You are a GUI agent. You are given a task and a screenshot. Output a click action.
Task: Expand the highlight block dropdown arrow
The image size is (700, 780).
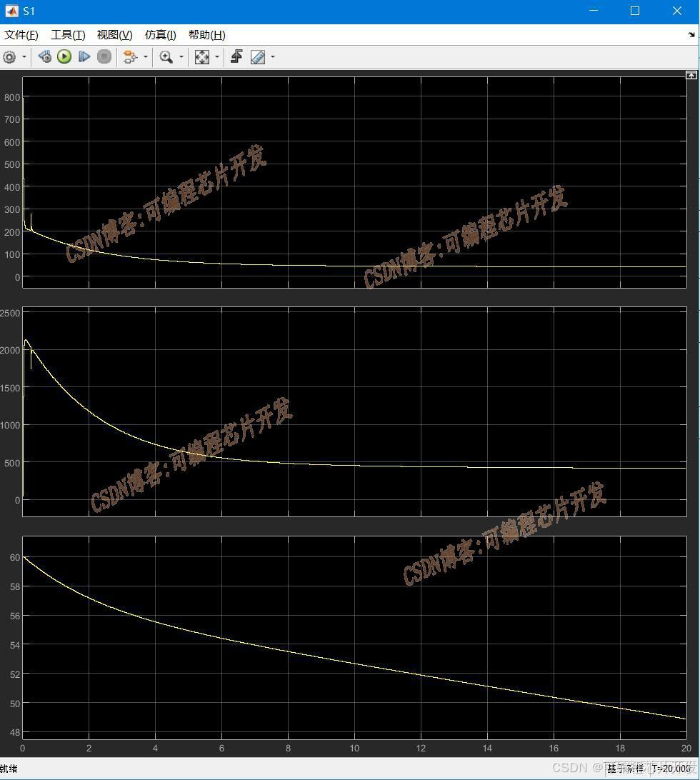145,57
